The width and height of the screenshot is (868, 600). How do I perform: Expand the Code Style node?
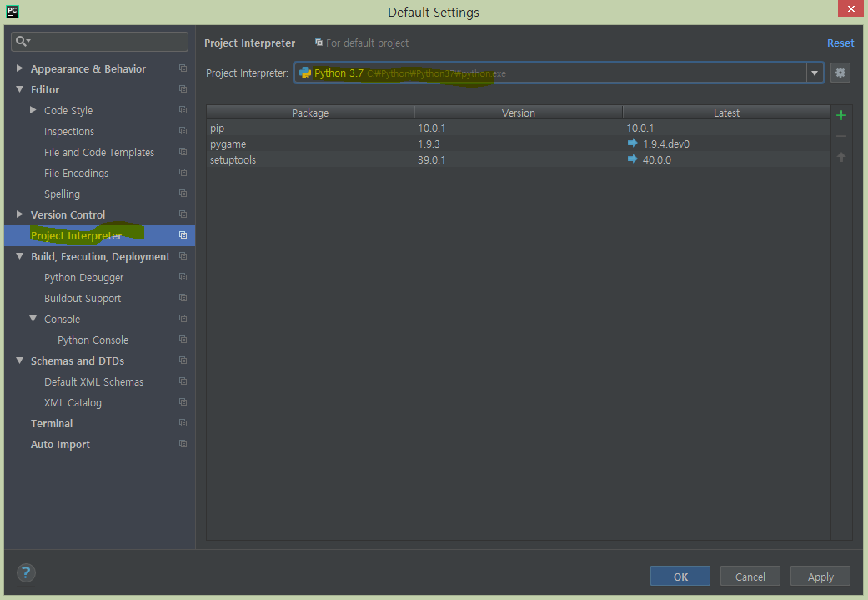click(x=33, y=110)
